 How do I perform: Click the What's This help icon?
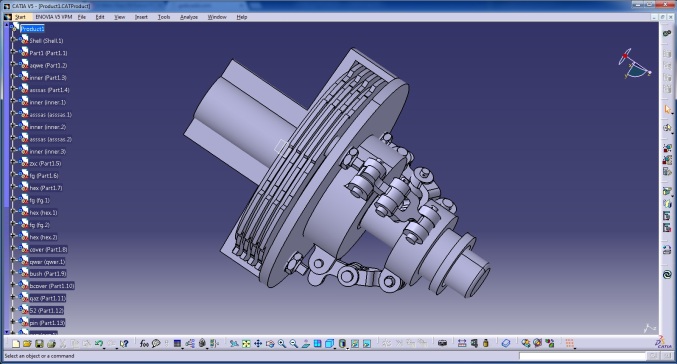point(124,344)
